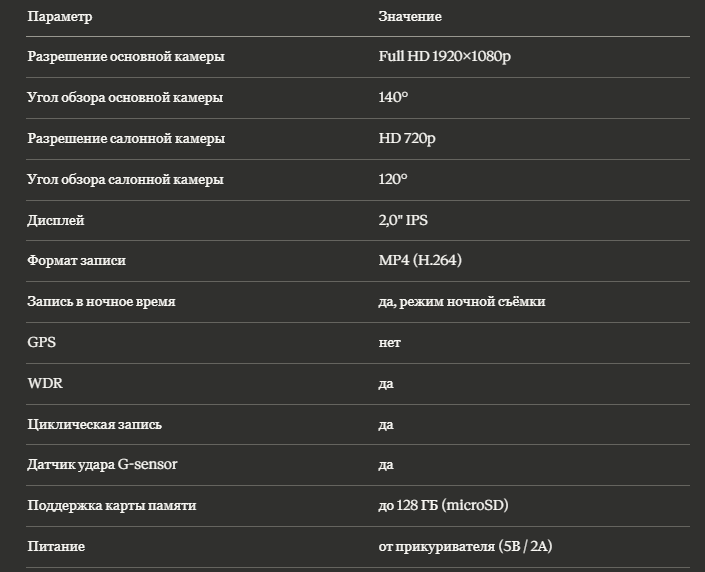
Task: Select 'да, режим ночной съёмки' value
Action: [462, 302]
